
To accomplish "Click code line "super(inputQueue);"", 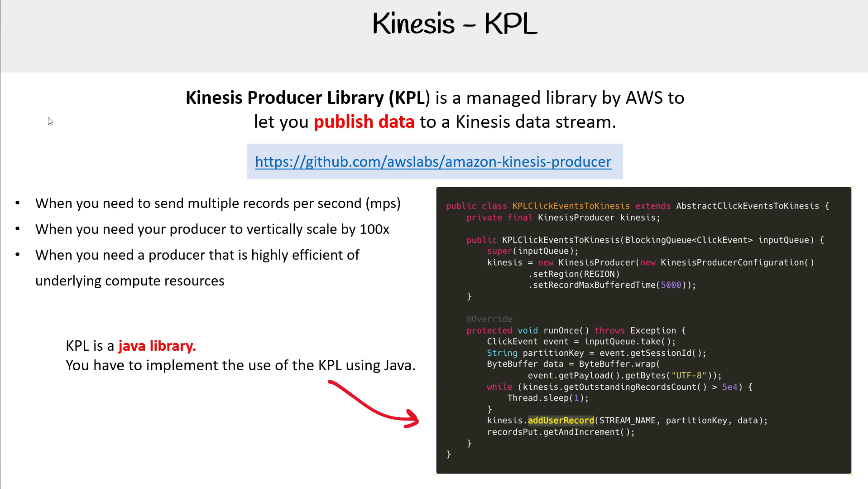I will tap(533, 251).
